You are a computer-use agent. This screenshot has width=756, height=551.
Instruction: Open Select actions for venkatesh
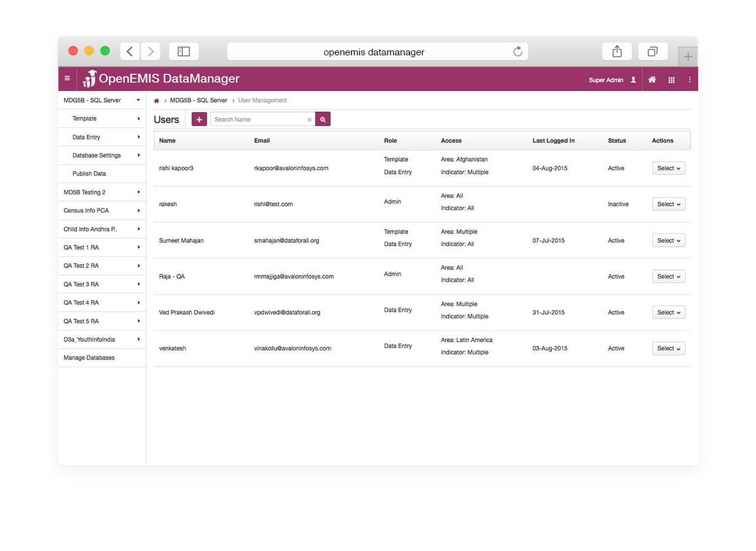[x=669, y=349]
